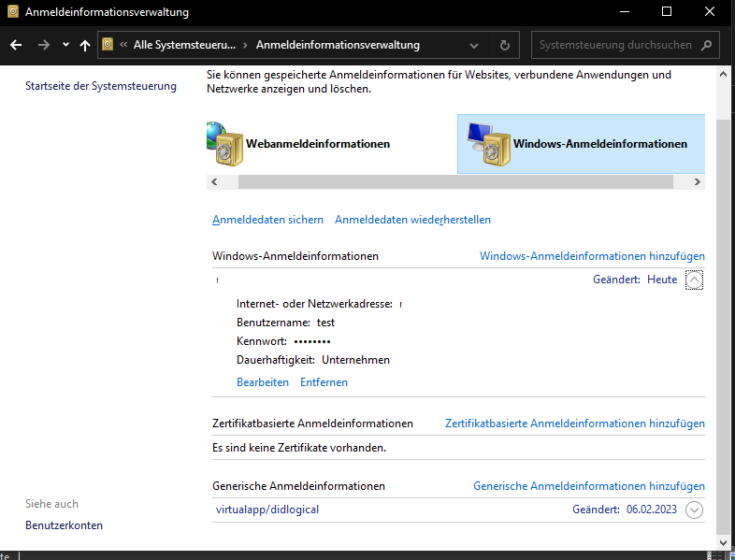Select the Webanmeldeinformationen tab

(318, 144)
